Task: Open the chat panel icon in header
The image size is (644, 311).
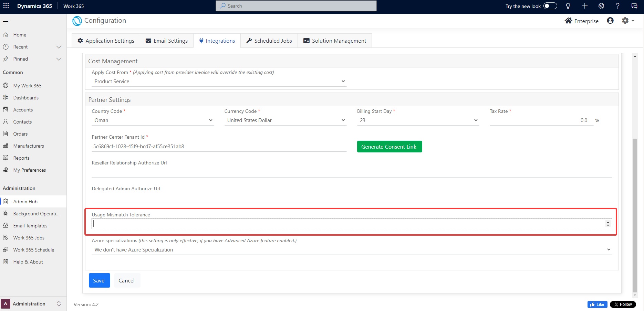Action: pos(634,6)
